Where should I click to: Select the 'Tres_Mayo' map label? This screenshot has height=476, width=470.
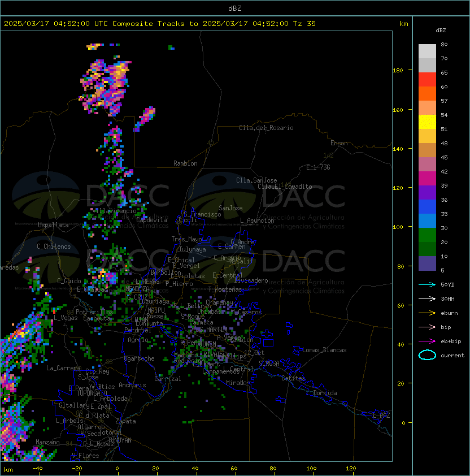pos(186,239)
